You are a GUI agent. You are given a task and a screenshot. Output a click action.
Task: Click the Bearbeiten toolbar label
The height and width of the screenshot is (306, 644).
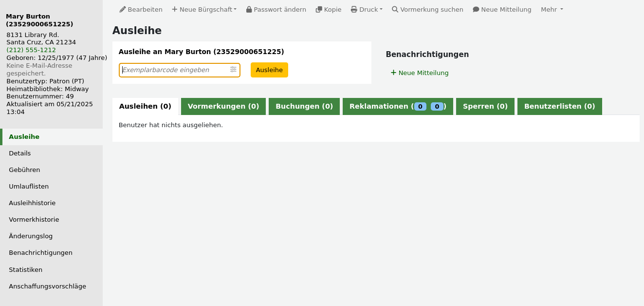[x=145, y=9]
